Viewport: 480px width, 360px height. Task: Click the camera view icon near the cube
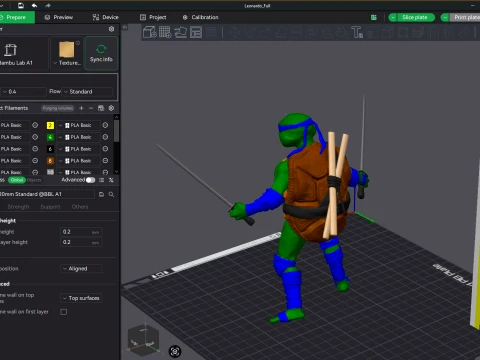pyautogui.click(x=175, y=351)
